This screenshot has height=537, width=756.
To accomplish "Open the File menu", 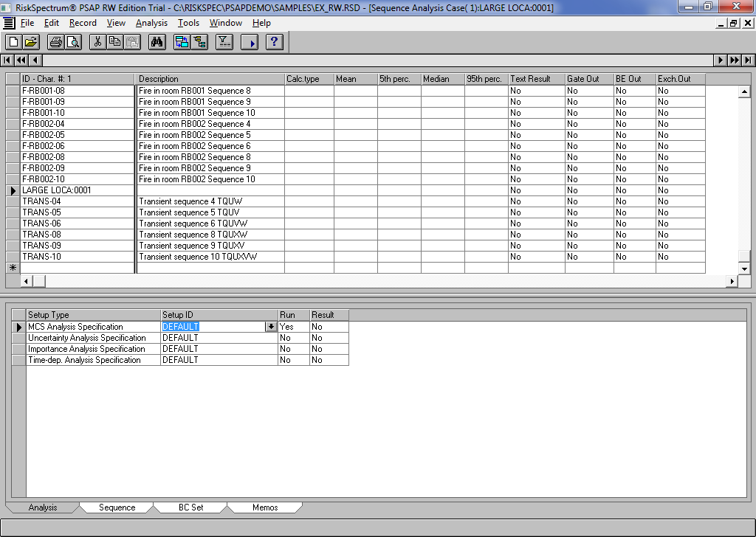I will coord(27,23).
